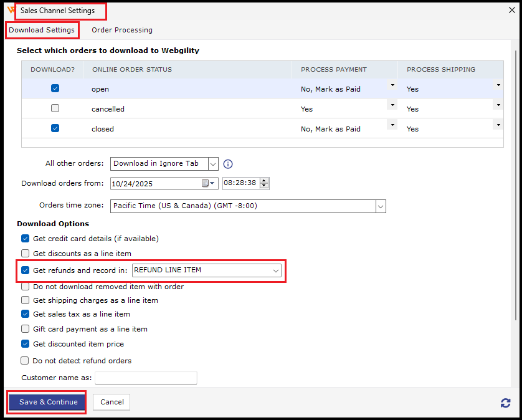Close the Sales Channel Settings window
522x420 pixels.
[512, 10]
